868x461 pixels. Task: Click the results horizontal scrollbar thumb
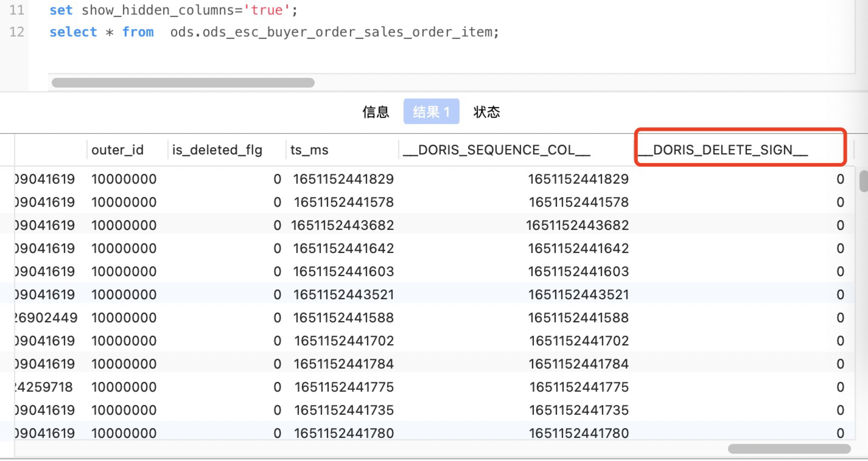pos(789,449)
